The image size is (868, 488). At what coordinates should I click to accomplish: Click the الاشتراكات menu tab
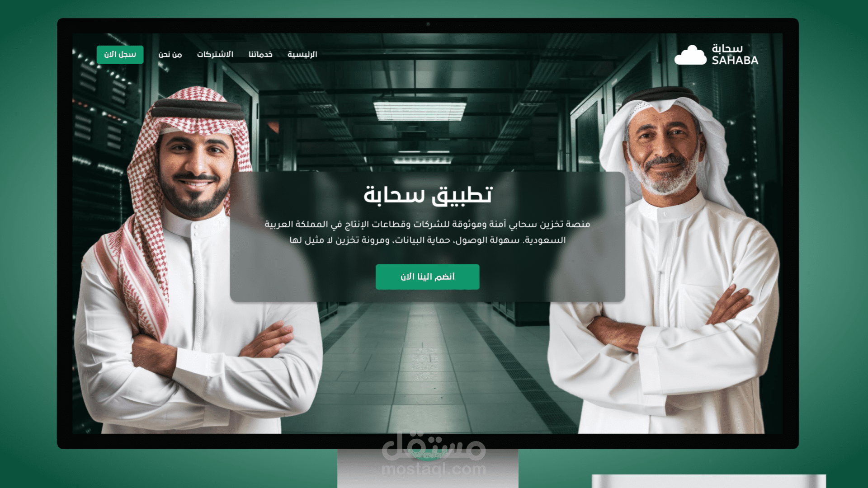pyautogui.click(x=215, y=54)
